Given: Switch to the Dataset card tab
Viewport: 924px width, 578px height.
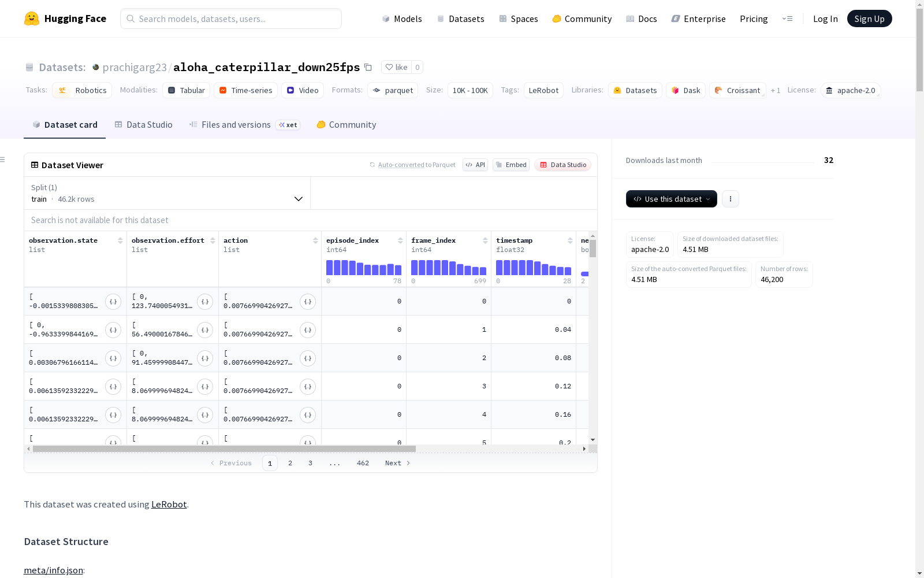Looking at the screenshot, I should tap(65, 125).
